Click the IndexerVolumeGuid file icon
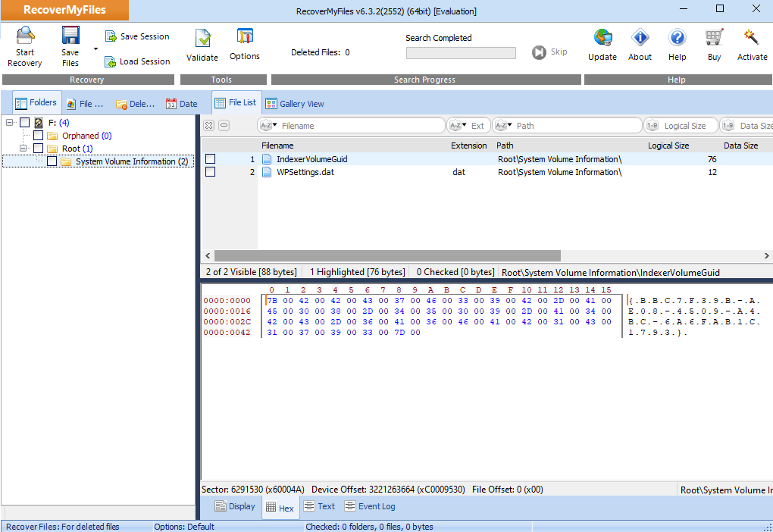This screenshot has height=532, width=773. (x=267, y=159)
